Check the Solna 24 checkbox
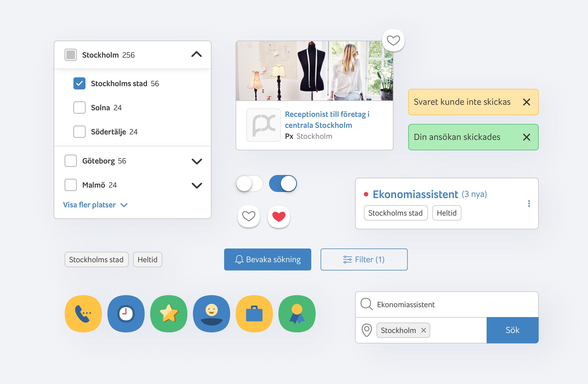The image size is (588, 384). pyautogui.click(x=79, y=108)
